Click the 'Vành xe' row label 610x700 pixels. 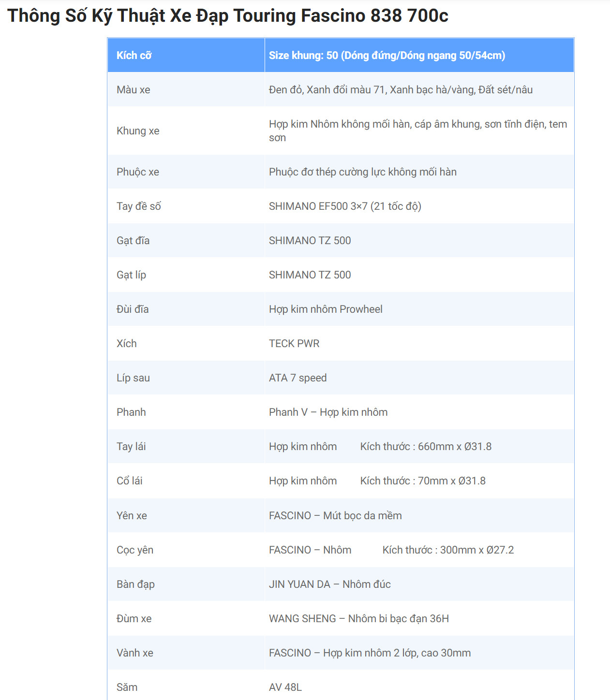pos(135,653)
